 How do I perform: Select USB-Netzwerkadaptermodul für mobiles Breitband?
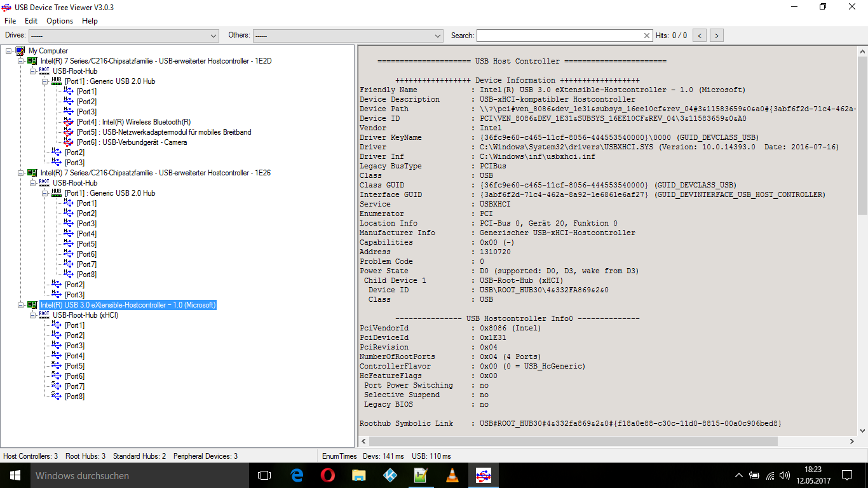point(164,132)
